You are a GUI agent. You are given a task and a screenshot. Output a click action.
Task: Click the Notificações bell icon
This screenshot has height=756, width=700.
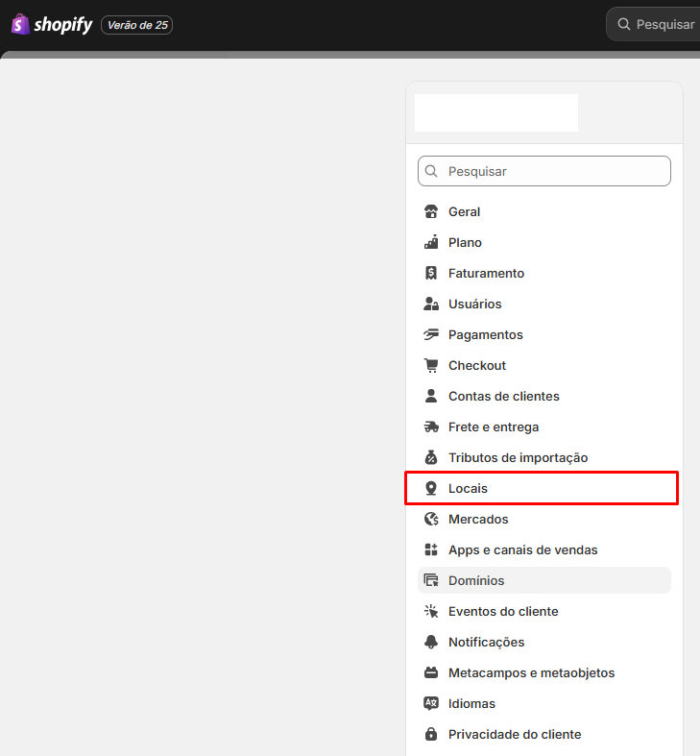(x=431, y=643)
